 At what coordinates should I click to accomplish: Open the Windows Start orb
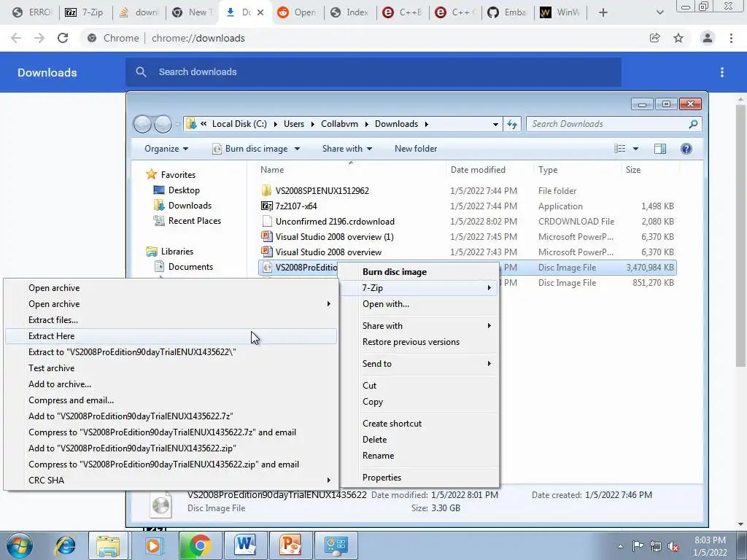click(x=20, y=545)
